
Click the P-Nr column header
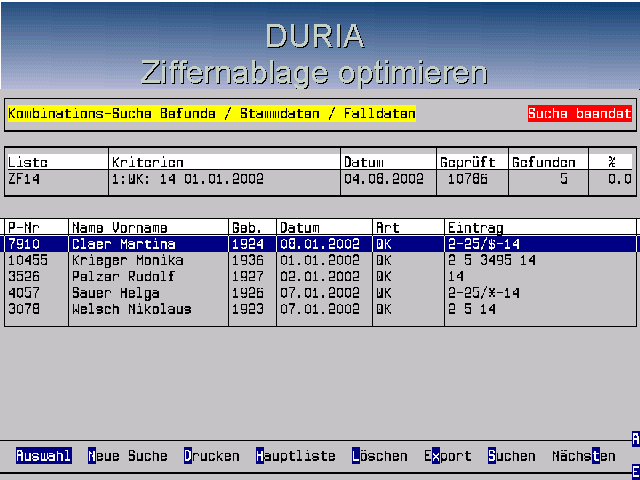(24, 227)
